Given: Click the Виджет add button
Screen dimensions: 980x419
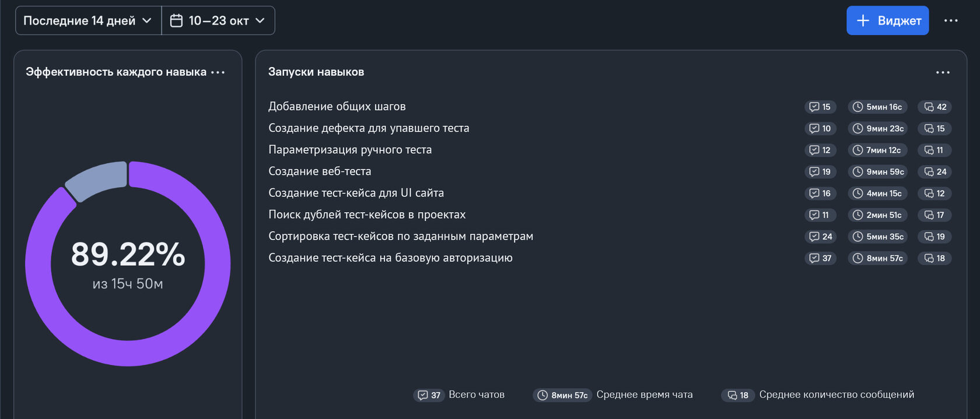Looking at the screenshot, I should coord(887,21).
